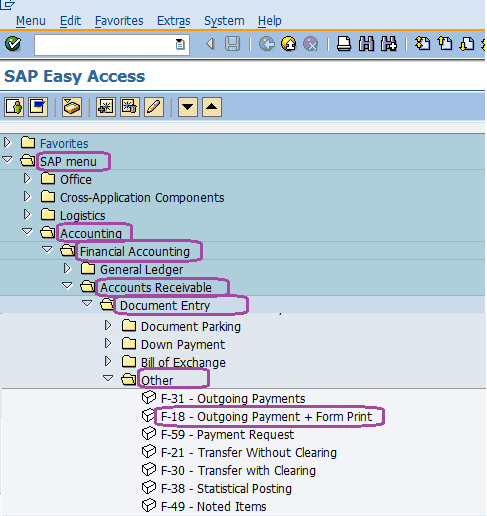
Task: Expand the Down Payment node
Action: pyautogui.click(x=108, y=343)
